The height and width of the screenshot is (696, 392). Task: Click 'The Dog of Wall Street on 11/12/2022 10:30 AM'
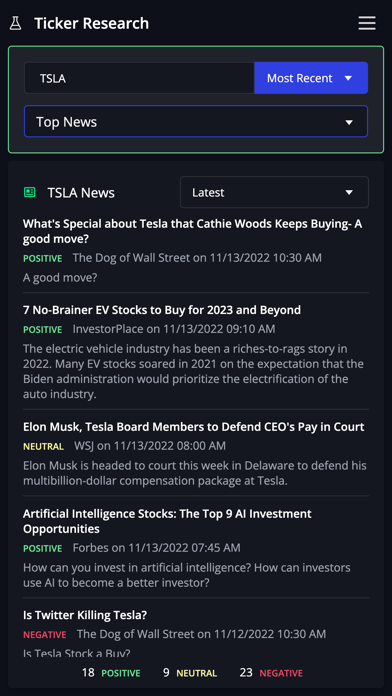click(x=201, y=634)
